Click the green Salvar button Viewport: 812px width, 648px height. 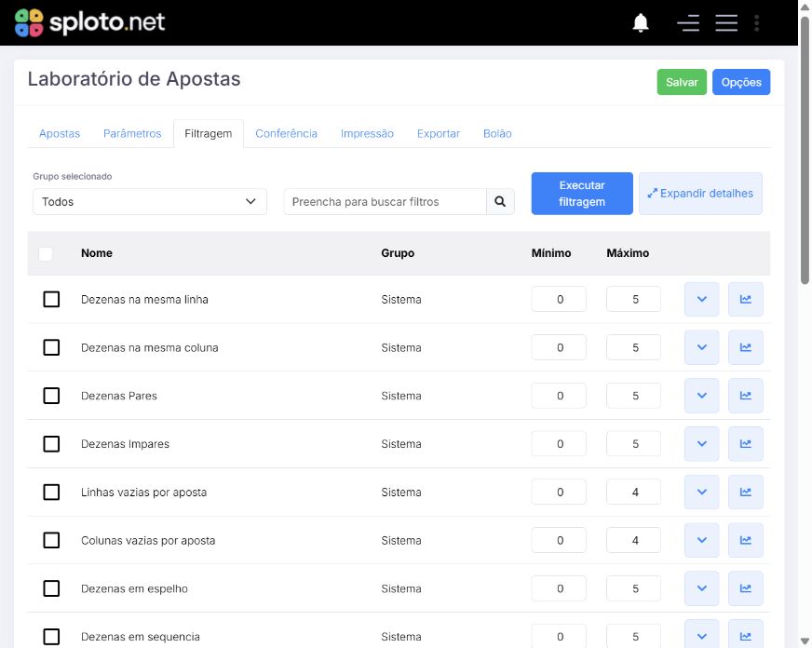pos(682,82)
